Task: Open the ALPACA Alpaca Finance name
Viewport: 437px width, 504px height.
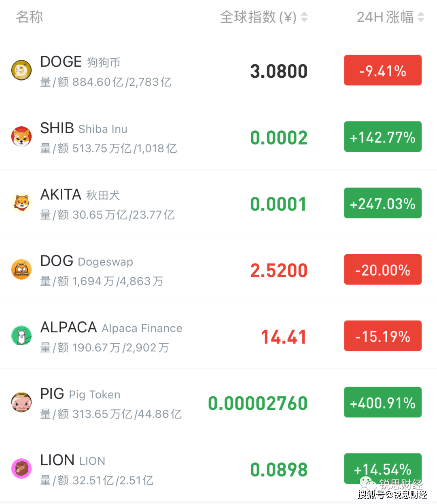Action: 111,327
